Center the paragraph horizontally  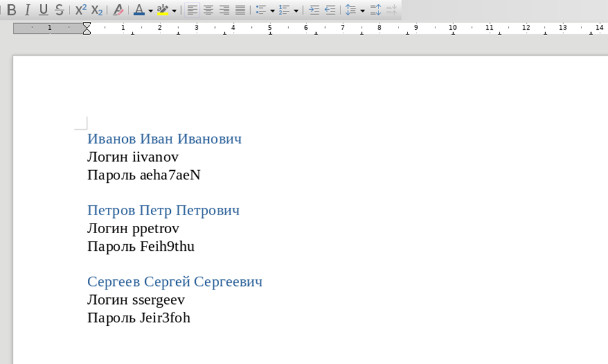[x=208, y=10]
